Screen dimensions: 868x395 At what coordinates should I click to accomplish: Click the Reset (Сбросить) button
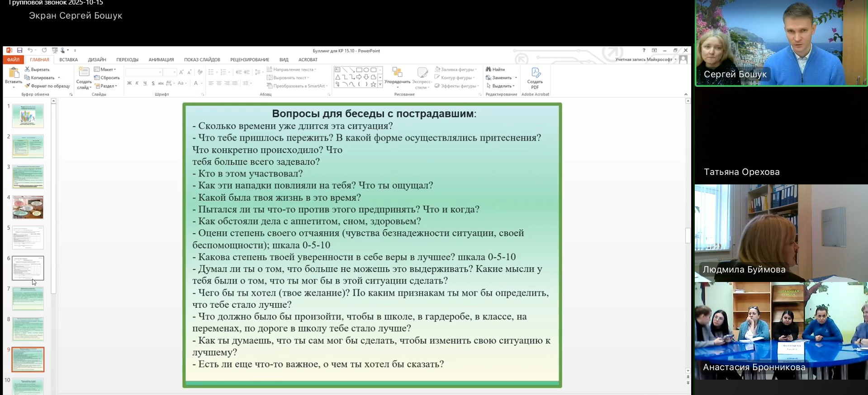point(107,78)
